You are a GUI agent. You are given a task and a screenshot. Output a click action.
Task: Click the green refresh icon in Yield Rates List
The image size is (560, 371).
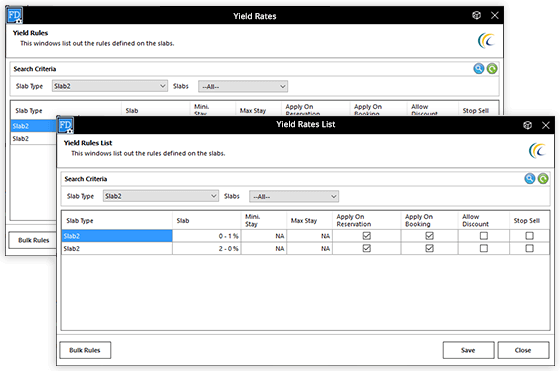pyautogui.click(x=543, y=179)
